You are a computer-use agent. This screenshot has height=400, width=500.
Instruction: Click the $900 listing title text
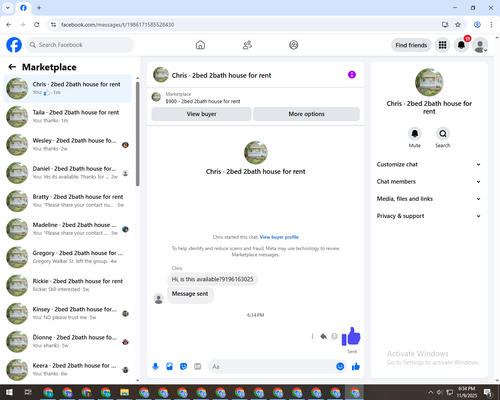203,101
